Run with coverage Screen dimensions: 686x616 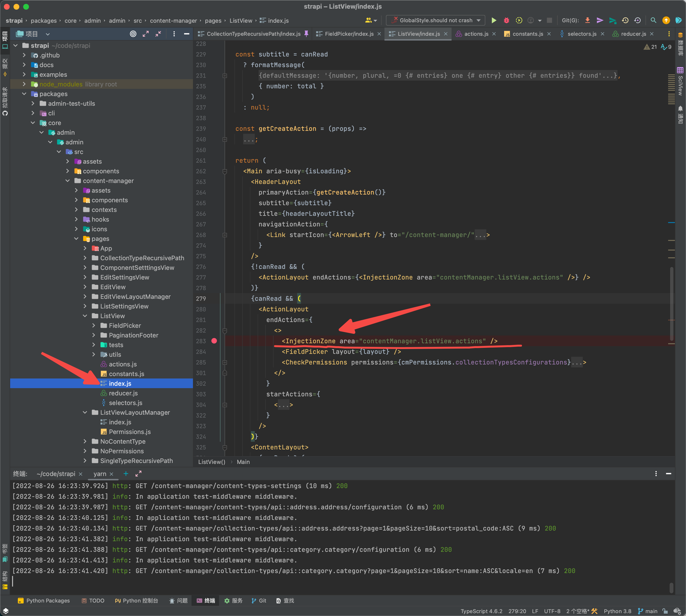click(x=519, y=20)
